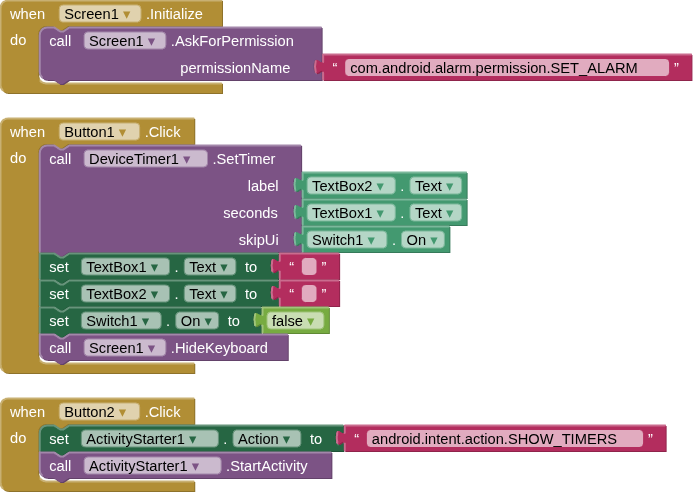693x492 pixels.
Task: Open Switch1 dropdown in the set block
Action: [x=121, y=321]
